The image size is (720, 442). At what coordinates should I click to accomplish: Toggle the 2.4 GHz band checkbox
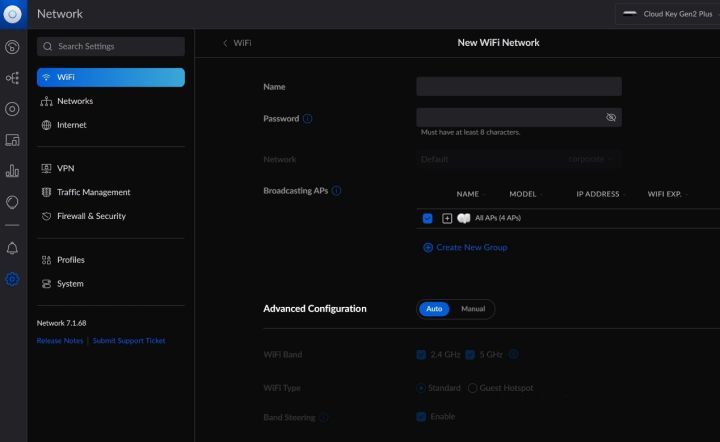click(x=421, y=354)
